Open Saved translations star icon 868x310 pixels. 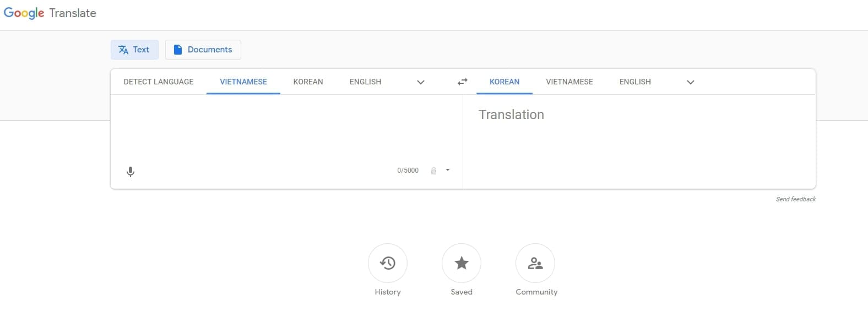point(462,263)
